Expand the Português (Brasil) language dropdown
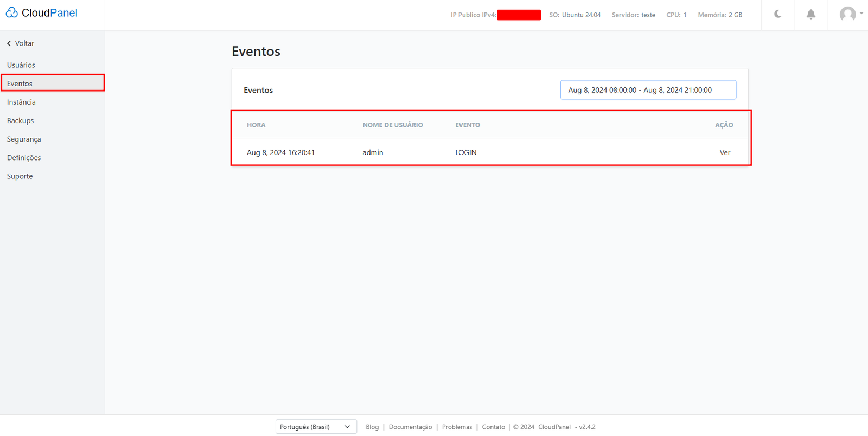 tap(316, 427)
